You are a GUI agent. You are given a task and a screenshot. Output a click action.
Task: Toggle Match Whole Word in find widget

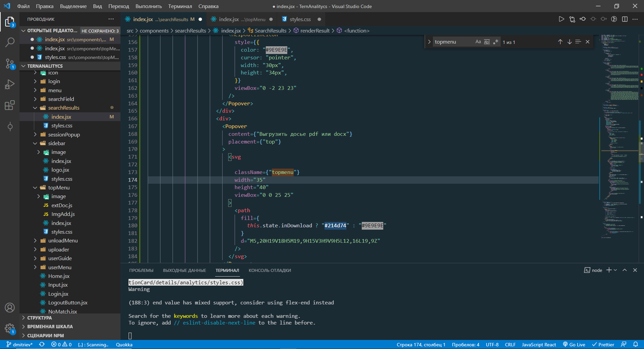coord(487,42)
